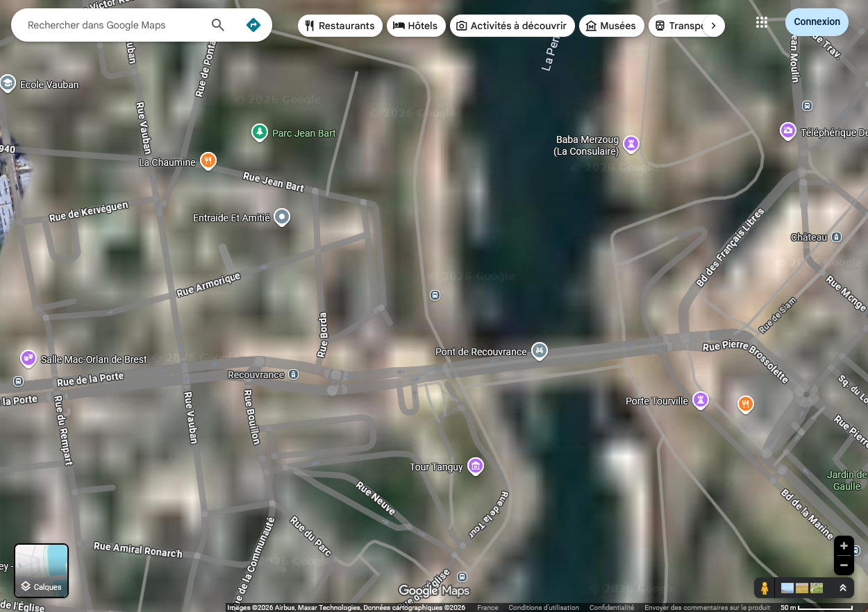Select the Tour Tanguy museum marker
The width and height of the screenshot is (868, 612).
pos(475,466)
